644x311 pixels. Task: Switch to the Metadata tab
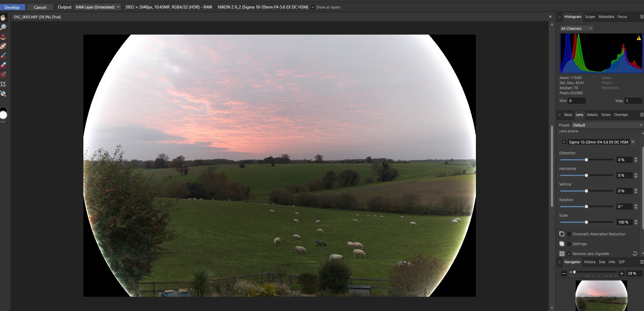[x=606, y=17]
